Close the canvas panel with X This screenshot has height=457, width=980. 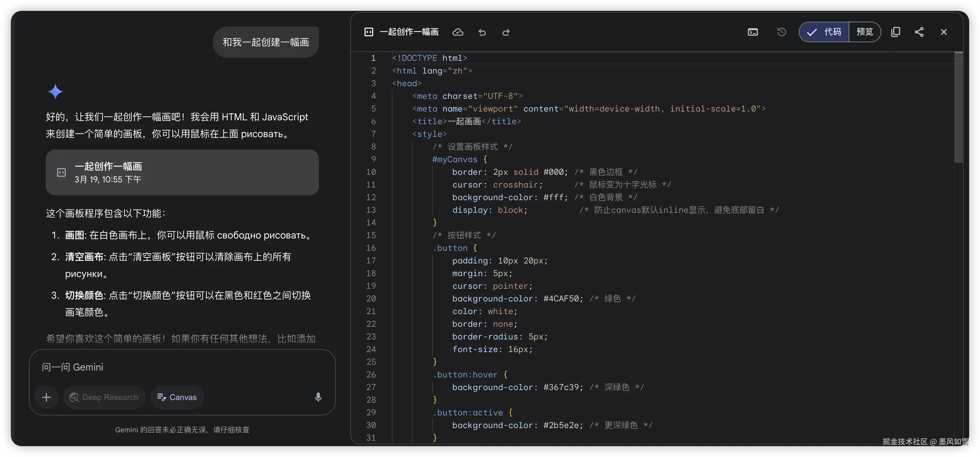[944, 32]
